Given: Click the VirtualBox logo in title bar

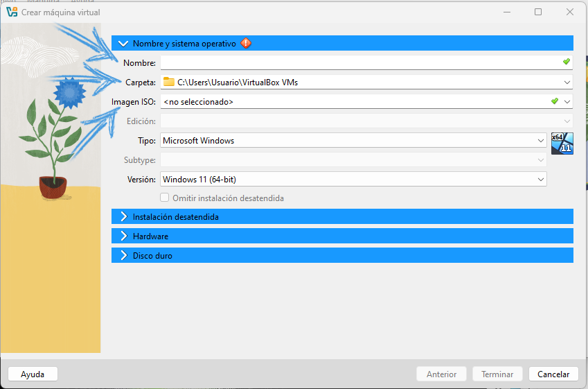Looking at the screenshot, I should coord(12,12).
